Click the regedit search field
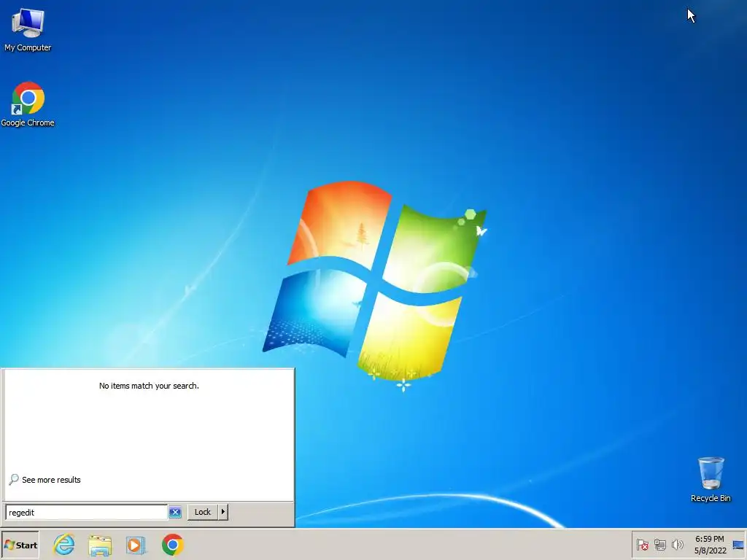Image resolution: width=747 pixels, height=560 pixels. pos(86,513)
